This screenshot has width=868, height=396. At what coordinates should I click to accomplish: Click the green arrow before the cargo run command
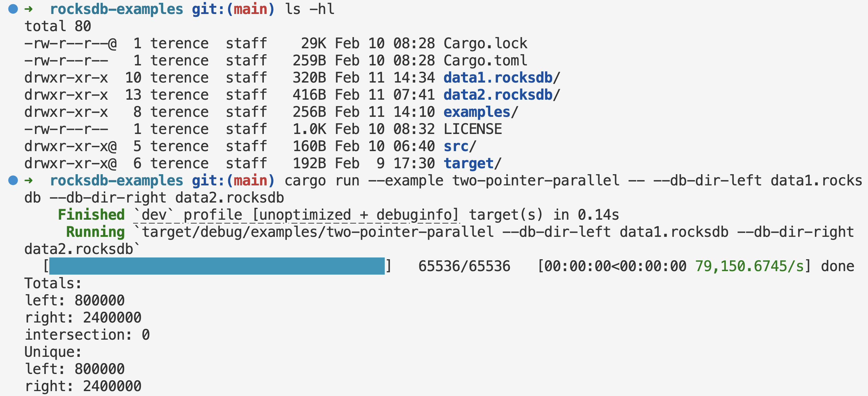[29, 181]
